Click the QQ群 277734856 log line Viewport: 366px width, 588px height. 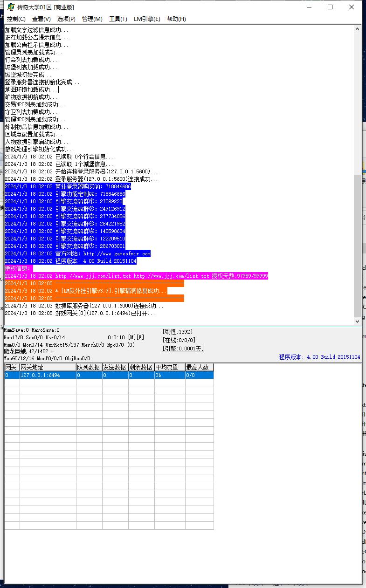pos(65,217)
